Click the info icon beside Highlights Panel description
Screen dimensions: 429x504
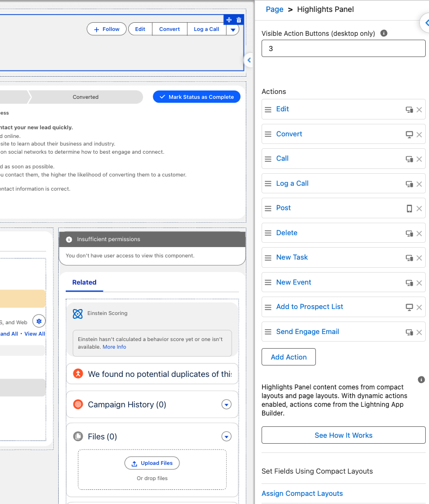[x=421, y=380]
